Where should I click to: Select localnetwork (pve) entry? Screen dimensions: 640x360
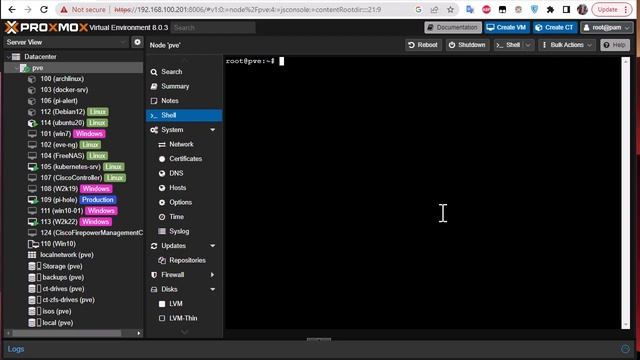pos(67,255)
